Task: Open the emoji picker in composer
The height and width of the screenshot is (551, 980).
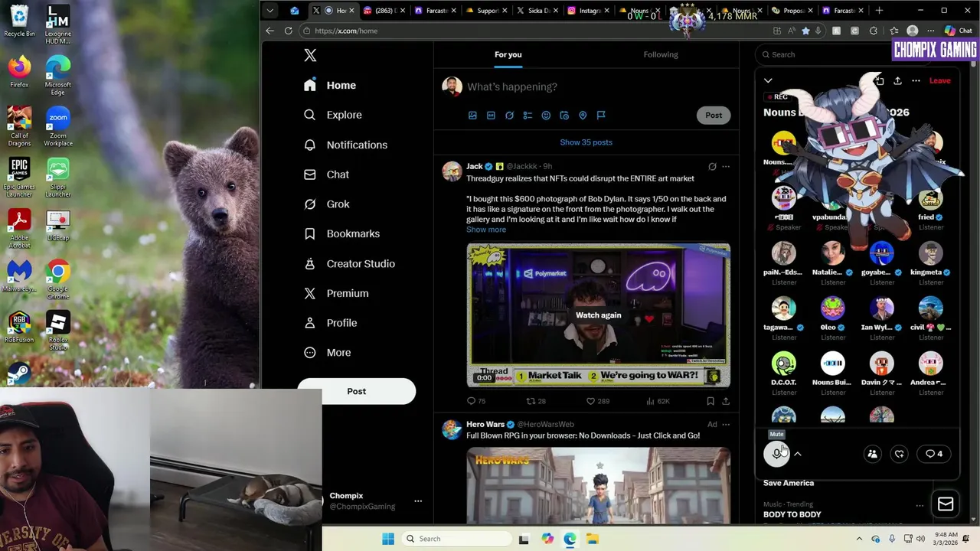Action: (546, 116)
